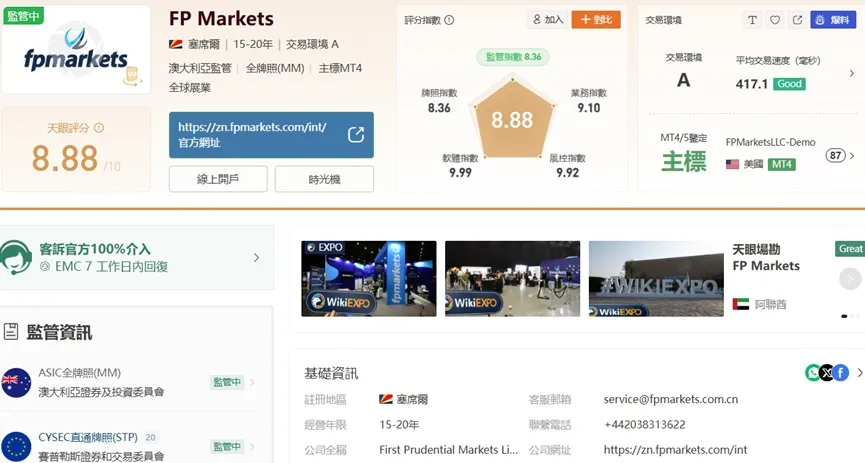The height and width of the screenshot is (463, 865).
Task: Click the next arrow on the photo carousel
Action: [850, 278]
